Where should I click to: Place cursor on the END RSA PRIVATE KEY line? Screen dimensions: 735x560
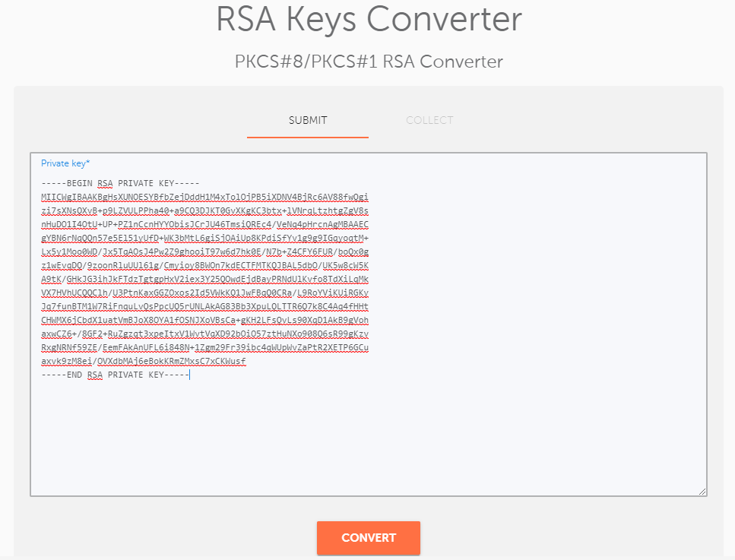(116, 375)
